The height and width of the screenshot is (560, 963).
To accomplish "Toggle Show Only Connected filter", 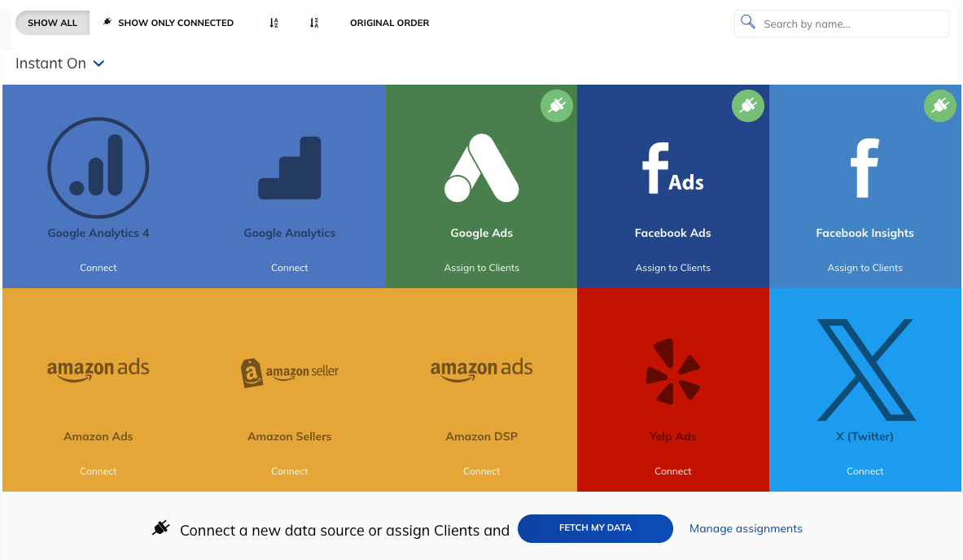I will [168, 23].
